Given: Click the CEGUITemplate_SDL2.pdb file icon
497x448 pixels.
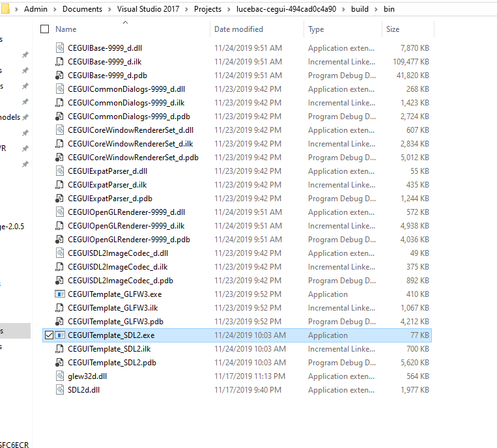Looking at the screenshot, I should pos(60,363).
